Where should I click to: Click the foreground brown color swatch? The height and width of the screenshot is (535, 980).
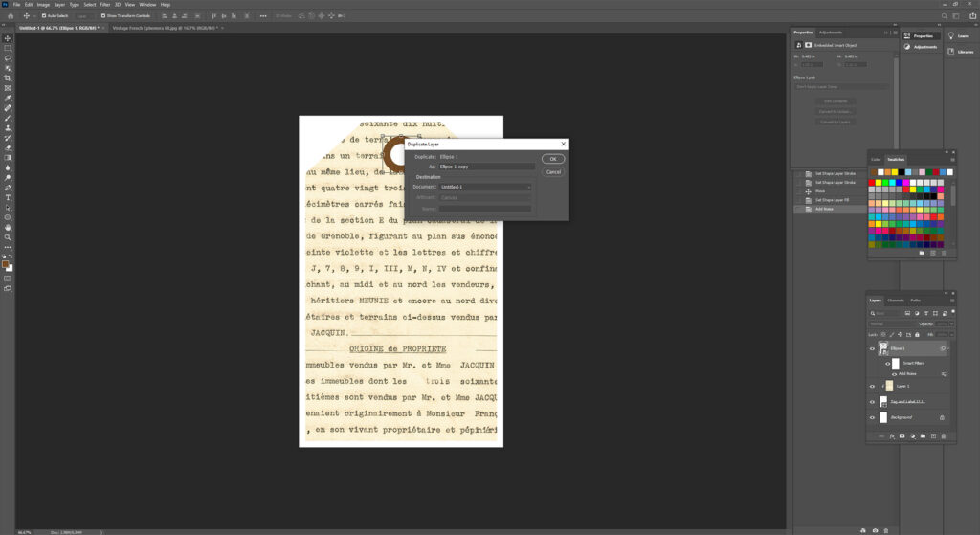[6, 263]
